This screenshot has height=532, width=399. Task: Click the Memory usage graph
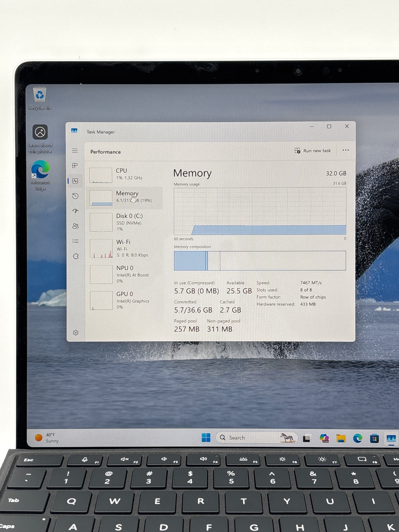click(260, 211)
